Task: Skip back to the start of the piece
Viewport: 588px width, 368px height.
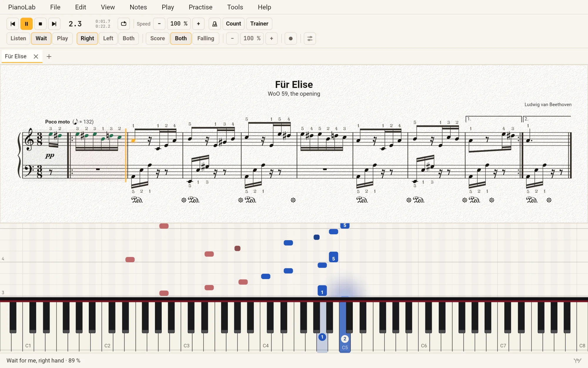Action: coord(13,24)
